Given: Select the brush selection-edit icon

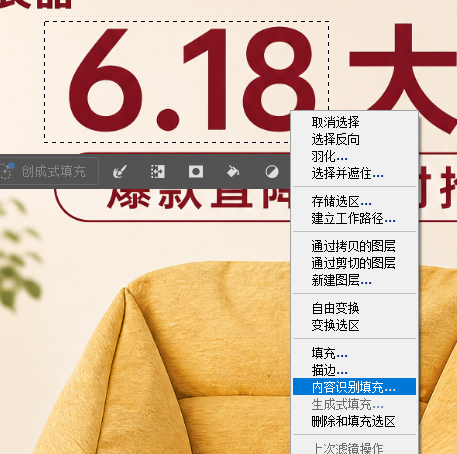Looking at the screenshot, I should click(x=120, y=172).
